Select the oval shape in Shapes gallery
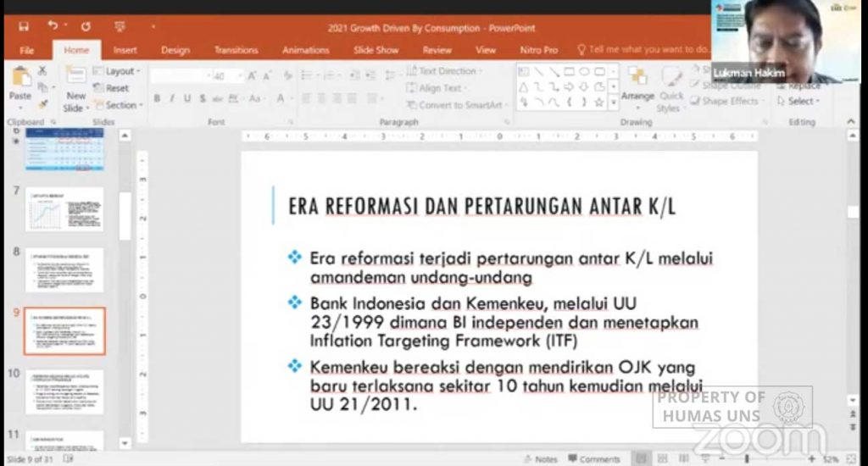Image resolution: width=868 pixels, height=466 pixels. [584, 72]
